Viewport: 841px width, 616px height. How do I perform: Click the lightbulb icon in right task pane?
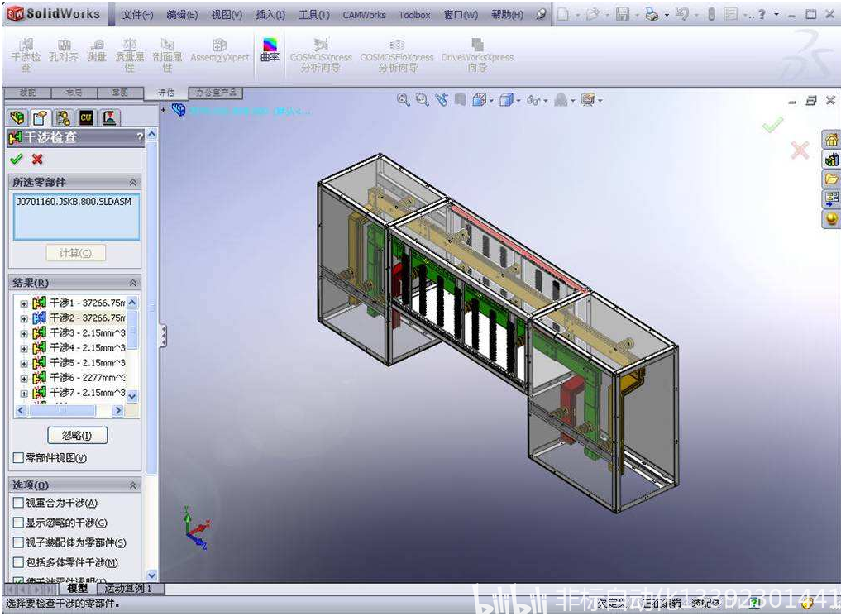(x=831, y=218)
